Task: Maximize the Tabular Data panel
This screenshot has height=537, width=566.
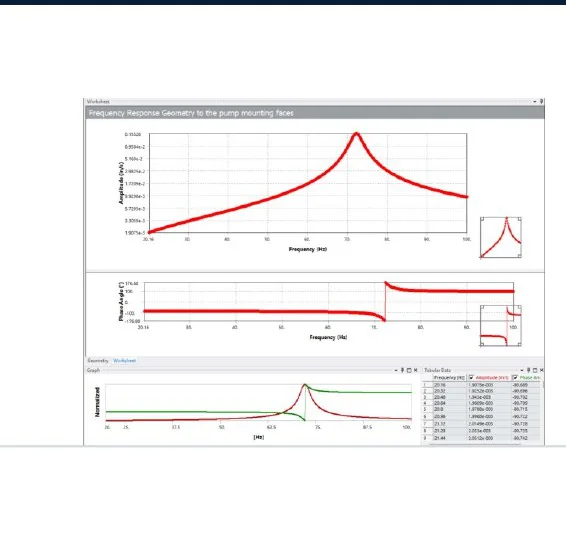Action: pyautogui.click(x=535, y=370)
